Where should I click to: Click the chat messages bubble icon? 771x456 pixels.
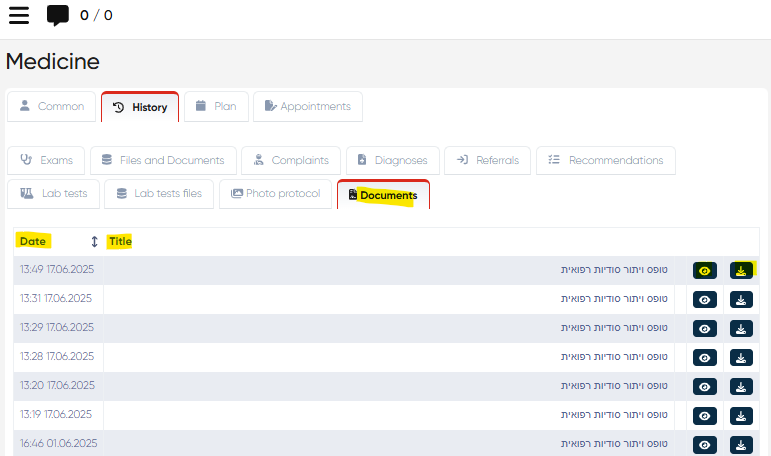tap(58, 15)
